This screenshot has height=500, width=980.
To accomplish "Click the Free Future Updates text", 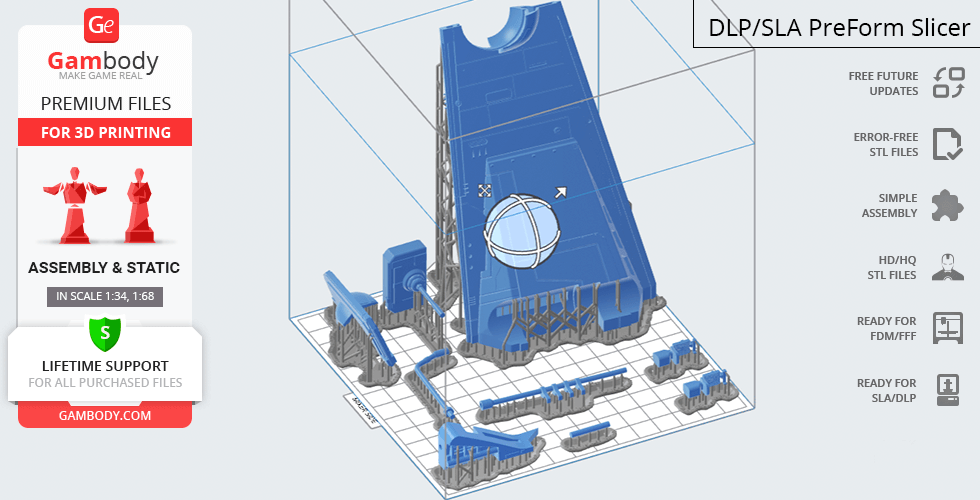I will (883, 83).
